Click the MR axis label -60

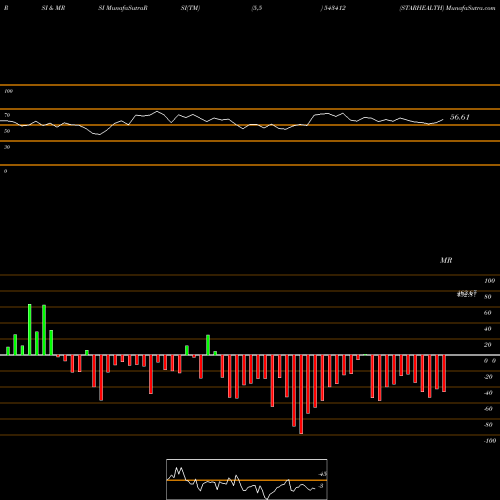pos(488,409)
